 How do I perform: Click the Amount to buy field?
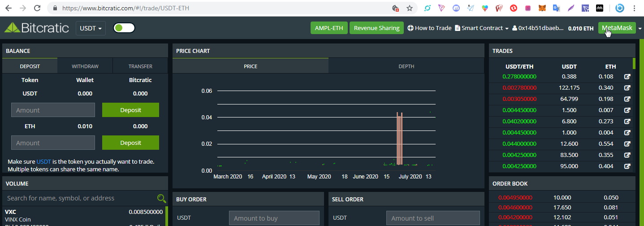click(274, 218)
